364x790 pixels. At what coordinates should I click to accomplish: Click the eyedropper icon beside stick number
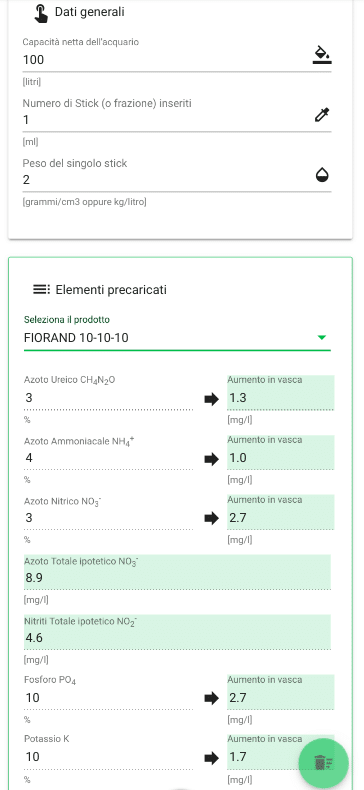coord(322,115)
